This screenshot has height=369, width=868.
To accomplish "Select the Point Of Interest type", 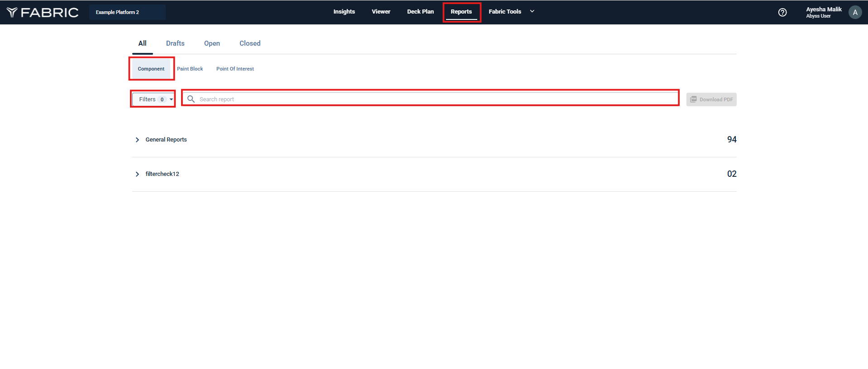I will tap(235, 69).
